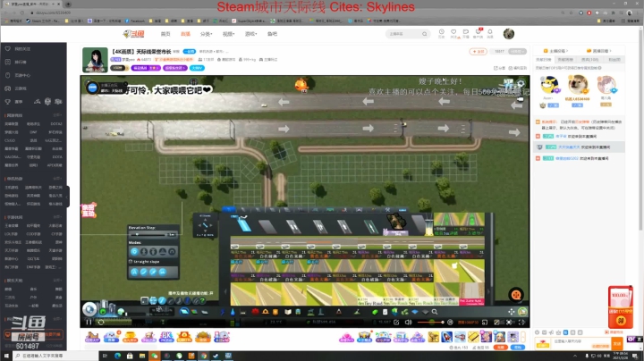Select the second road elevation mode

[x=144, y=251]
